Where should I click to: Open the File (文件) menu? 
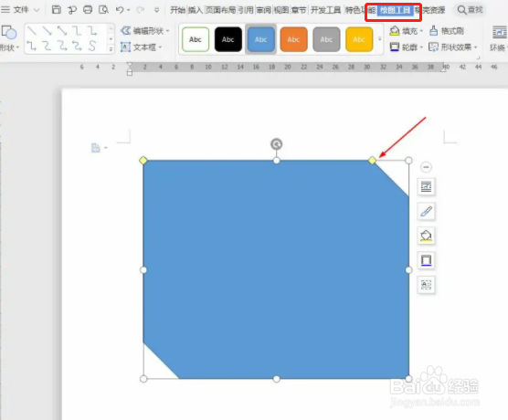click(x=21, y=10)
